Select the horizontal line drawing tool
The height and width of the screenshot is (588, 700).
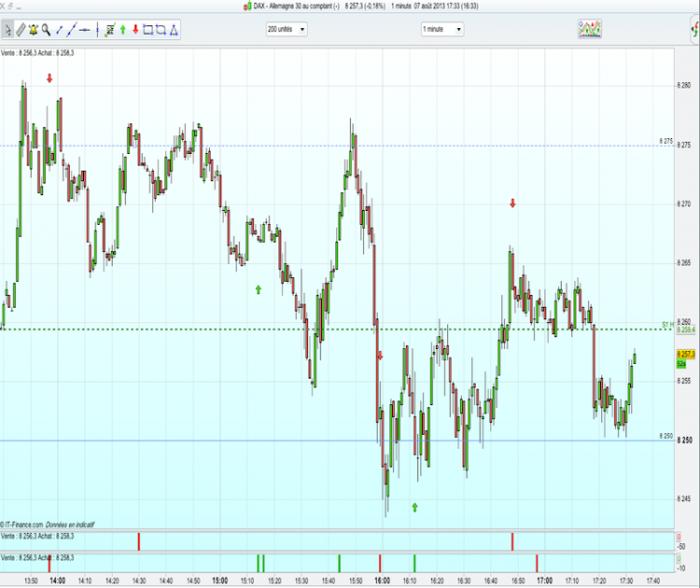point(84,30)
